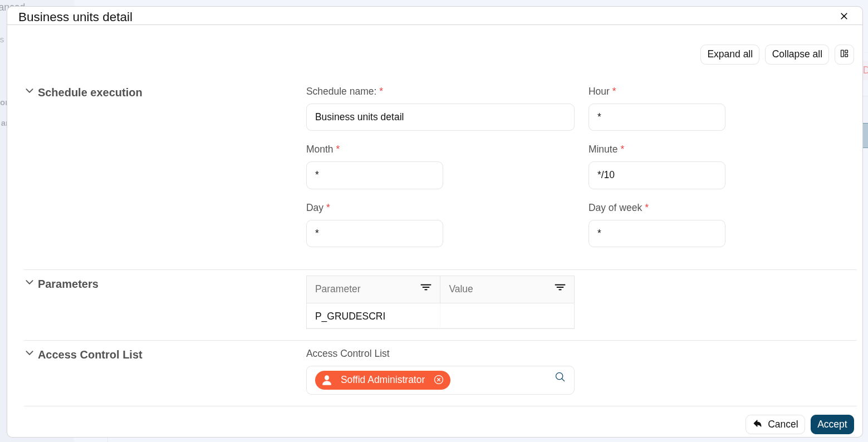Click the Hour input field
This screenshot has width=868, height=442.
656,117
